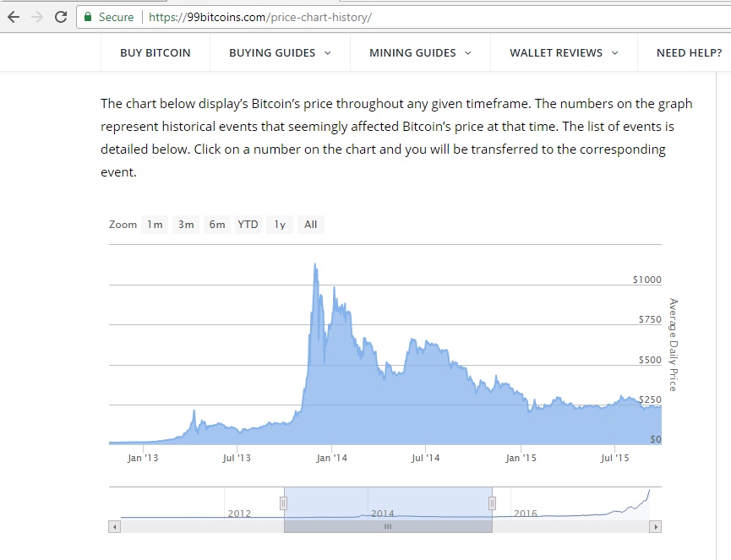This screenshot has width=731, height=560.
Task: Expand the BUYING GUIDES dropdown chevron
Action: click(x=328, y=53)
